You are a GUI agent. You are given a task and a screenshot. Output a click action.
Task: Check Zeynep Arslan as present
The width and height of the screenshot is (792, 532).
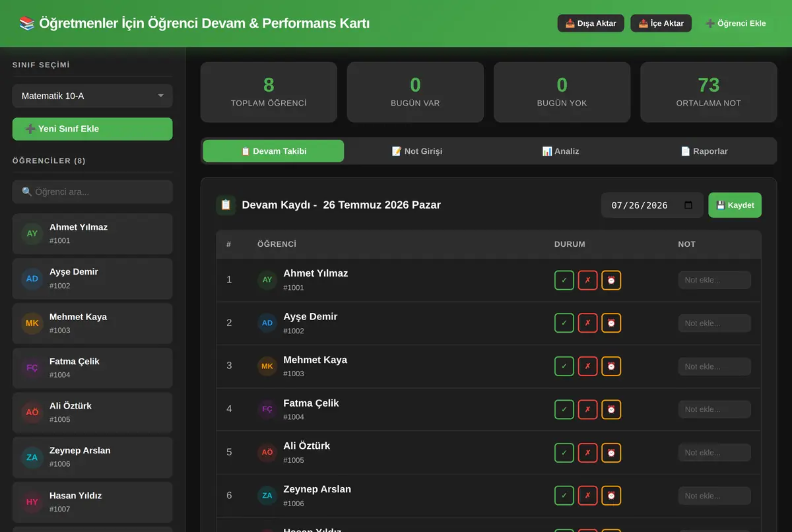point(564,496)
